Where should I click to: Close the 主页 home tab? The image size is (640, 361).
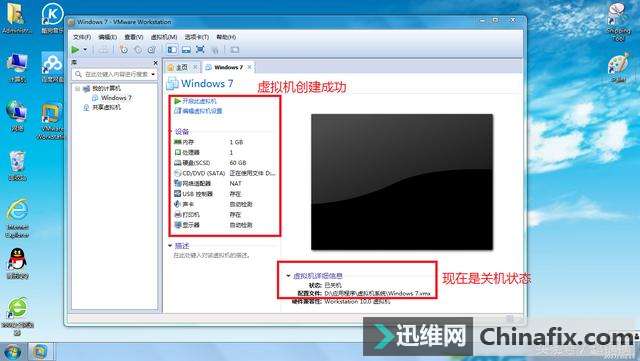click(196, 67)
